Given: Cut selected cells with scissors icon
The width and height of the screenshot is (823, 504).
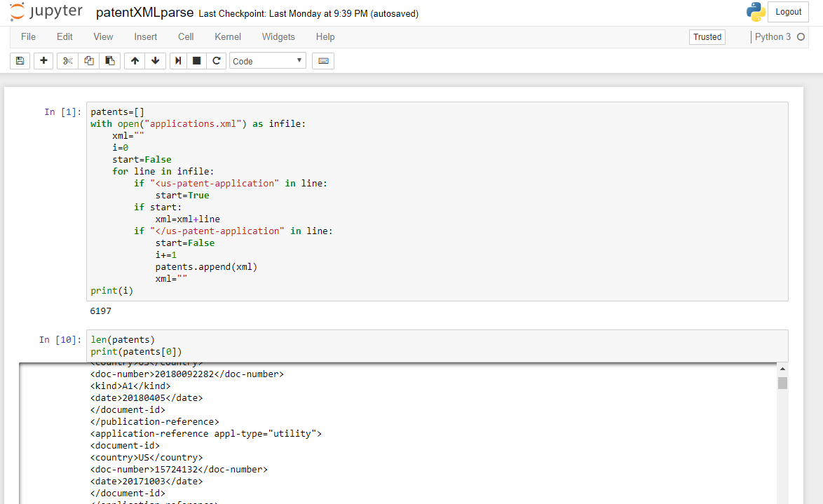Looking at the screenshot, I should pyautogui.click(x=67, y=61).
